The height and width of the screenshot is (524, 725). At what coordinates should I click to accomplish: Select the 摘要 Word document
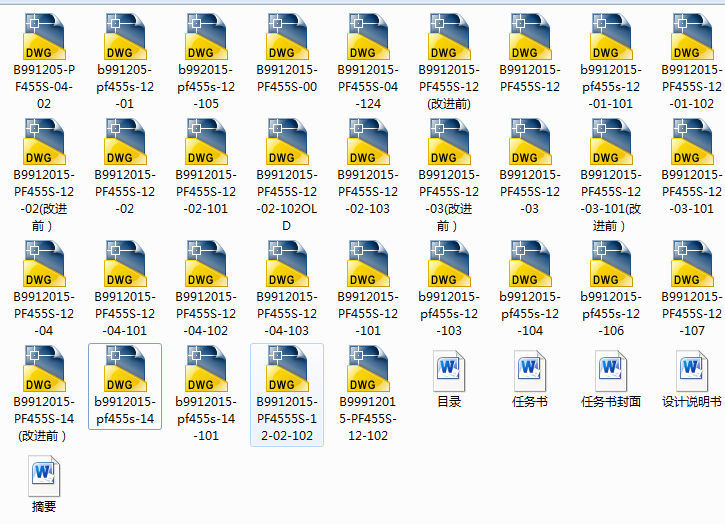tap(44, 484)
